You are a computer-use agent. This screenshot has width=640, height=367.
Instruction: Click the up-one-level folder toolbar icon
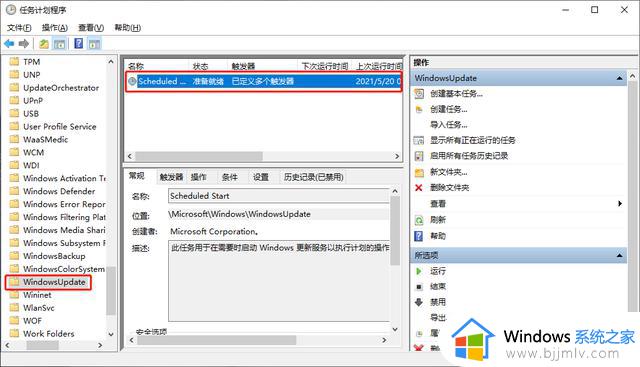[x=44, y=44]
